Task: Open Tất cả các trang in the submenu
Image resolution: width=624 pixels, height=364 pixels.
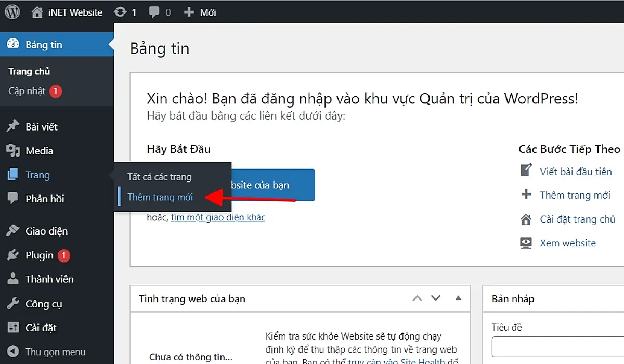Action: [x=159, y=177]
